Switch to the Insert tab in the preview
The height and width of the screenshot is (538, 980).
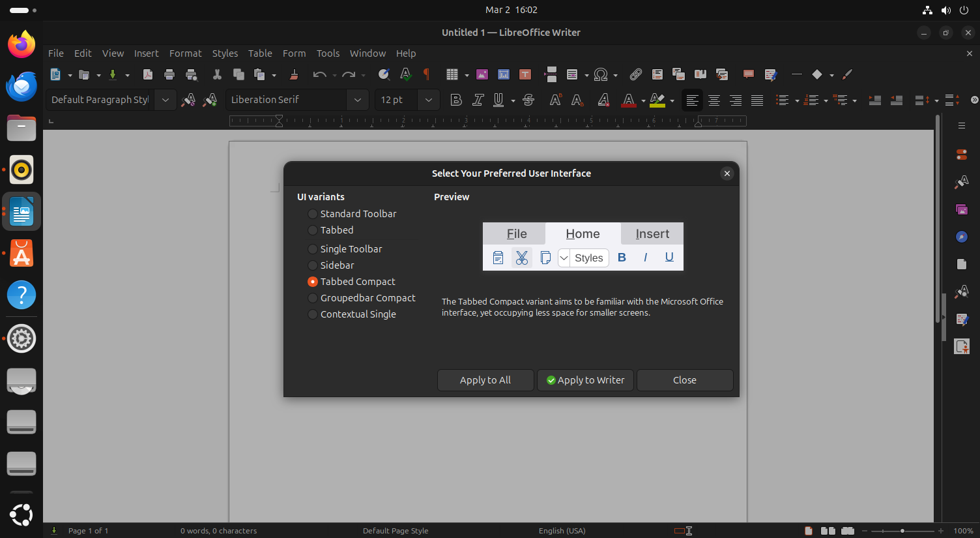[652, 233]
